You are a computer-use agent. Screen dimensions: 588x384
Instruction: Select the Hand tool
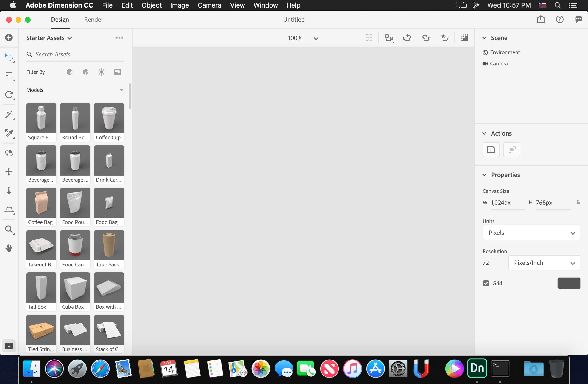coord(9,248)
